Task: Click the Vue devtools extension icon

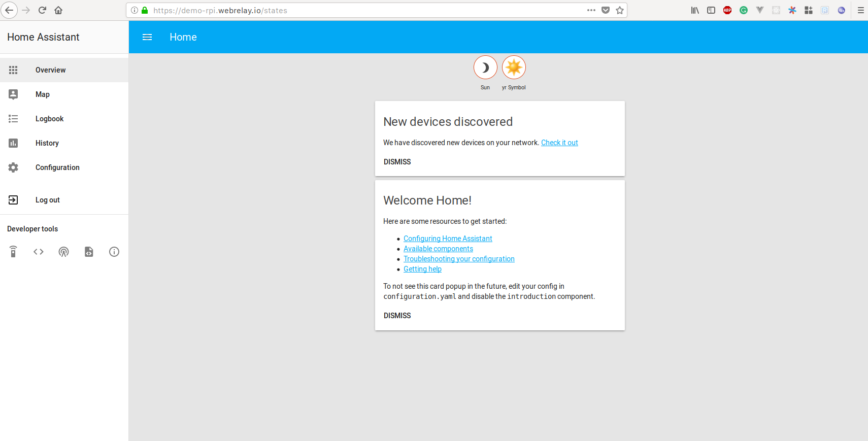Action: [760, 10]
